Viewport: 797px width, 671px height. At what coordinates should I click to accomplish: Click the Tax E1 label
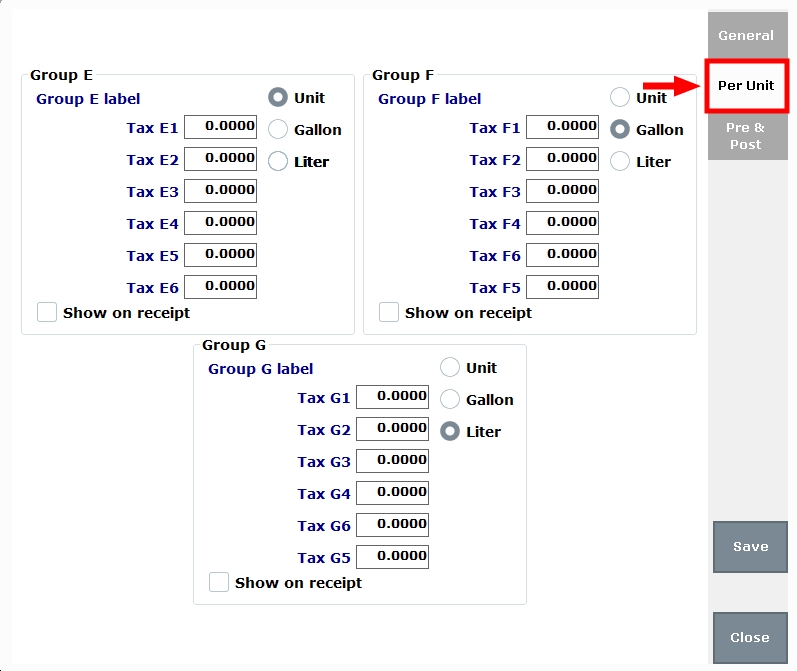click(152, 128)
